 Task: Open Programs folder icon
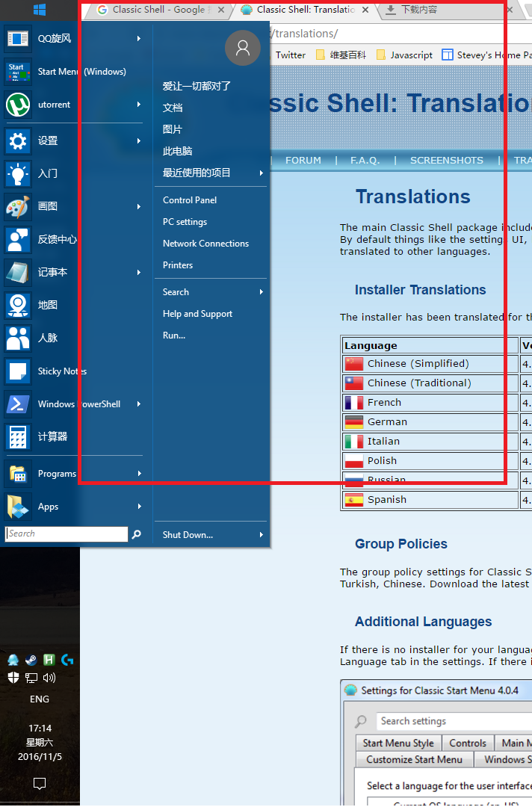tap(18, 474)
